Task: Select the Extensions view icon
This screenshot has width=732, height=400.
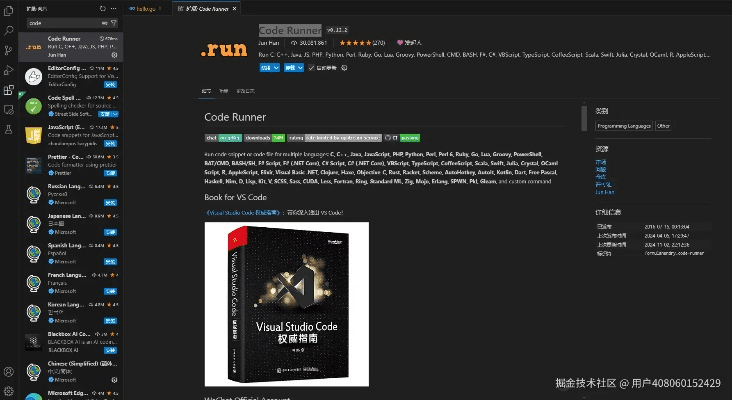Action: (8, 90)
